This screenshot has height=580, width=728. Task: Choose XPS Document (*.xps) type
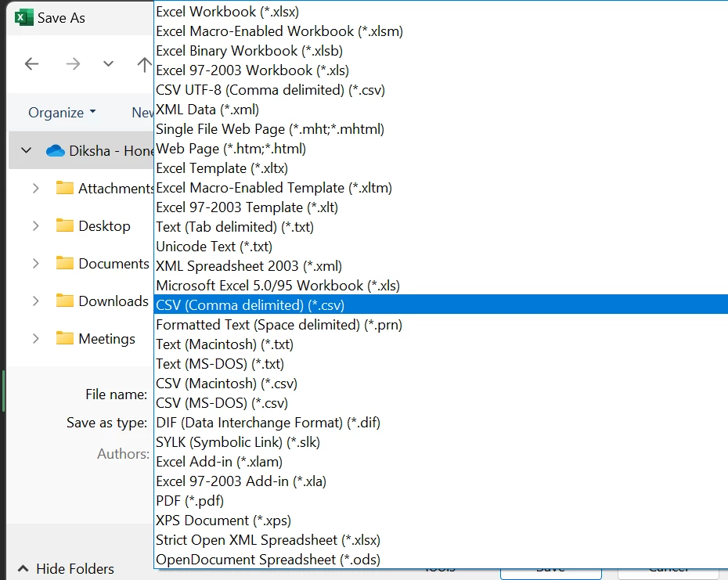coord(441,520)
